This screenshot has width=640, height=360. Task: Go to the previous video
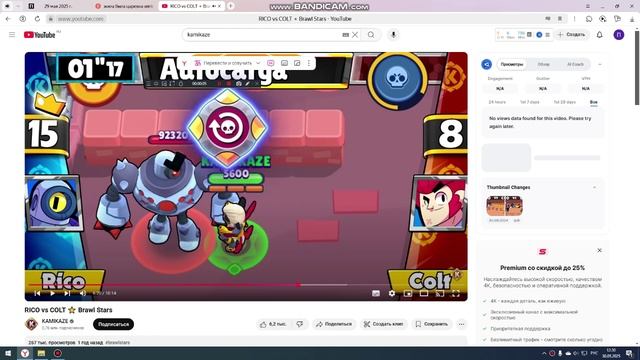[x=37, y=293]
